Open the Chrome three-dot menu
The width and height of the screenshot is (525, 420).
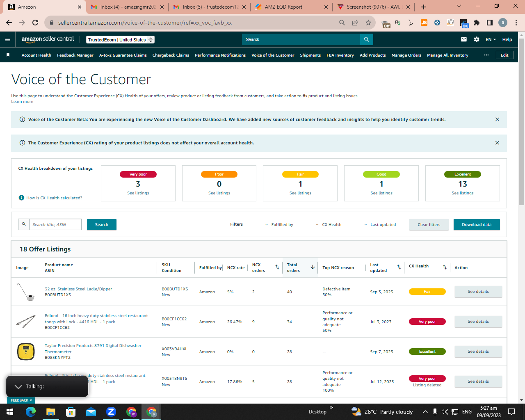pos(516,23)
